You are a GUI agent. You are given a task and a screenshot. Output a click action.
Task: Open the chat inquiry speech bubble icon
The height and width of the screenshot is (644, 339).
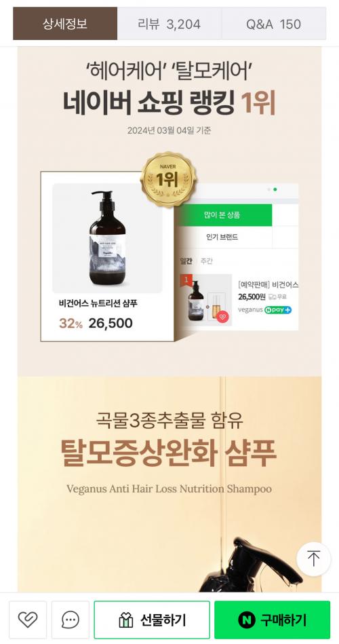pyautogui.click(x=71, y=620)
